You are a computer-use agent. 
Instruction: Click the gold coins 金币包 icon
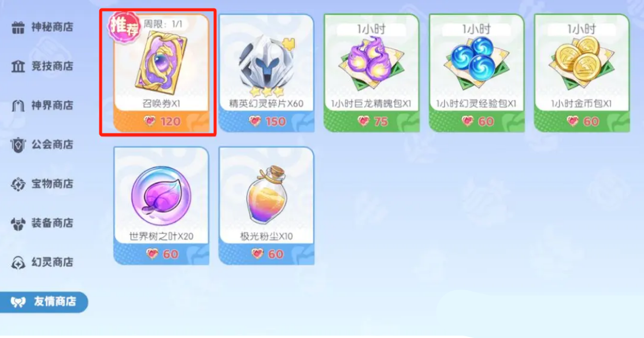(x=582, y=64)
